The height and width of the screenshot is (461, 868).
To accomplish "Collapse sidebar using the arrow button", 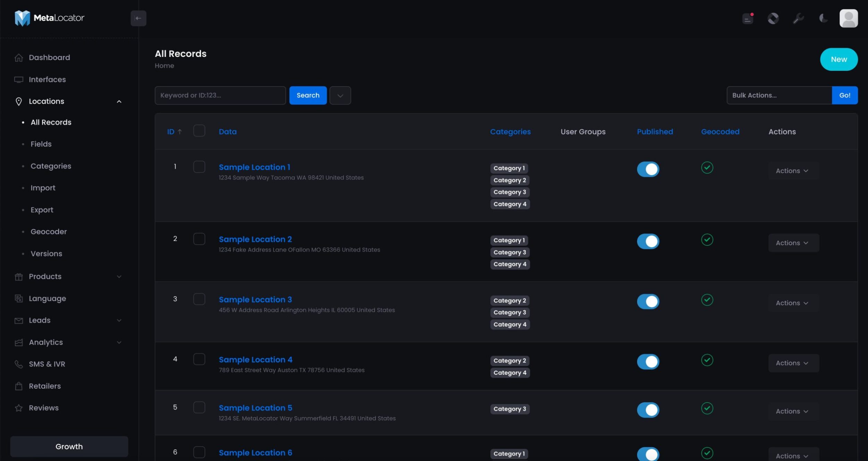I will point(138,18).
